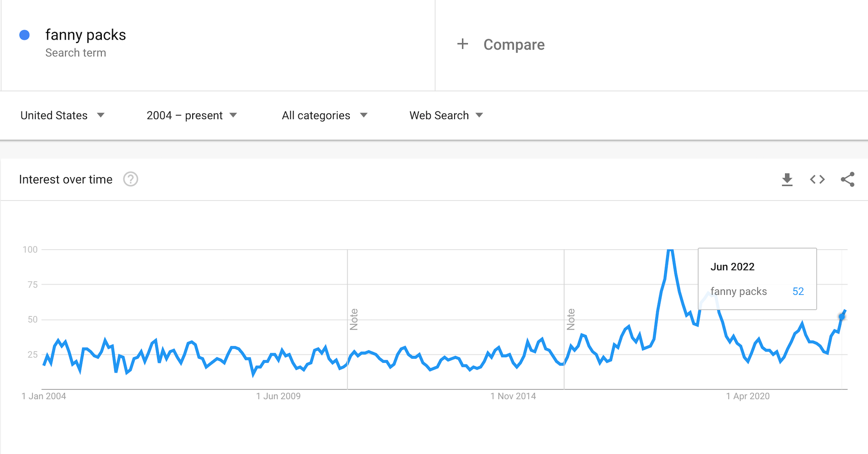Open the United States region dropdown
The height and width of the screenshot is (454, 868).
[62, 115]
